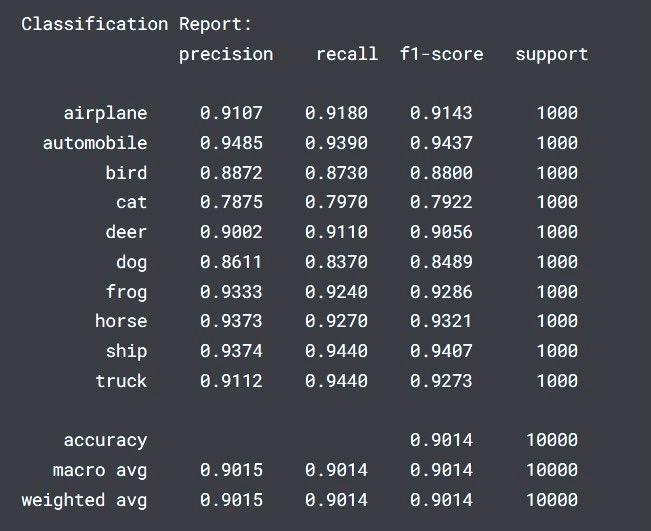The height and width of the screenshot is (531, 651).
Task: Click the 'precision' column header
Action: pyautogui.click(x=226, y=54)
